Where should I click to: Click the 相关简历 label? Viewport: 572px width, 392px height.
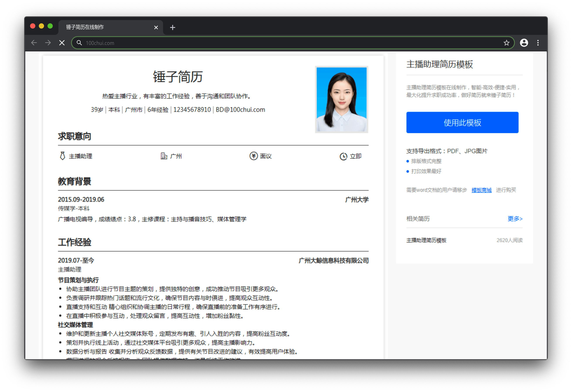[418, 219]
